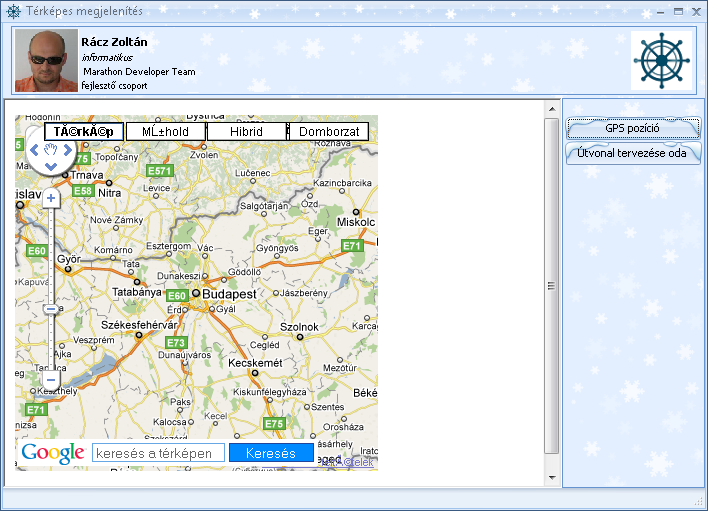Pan the map right with the arrow

68,150
